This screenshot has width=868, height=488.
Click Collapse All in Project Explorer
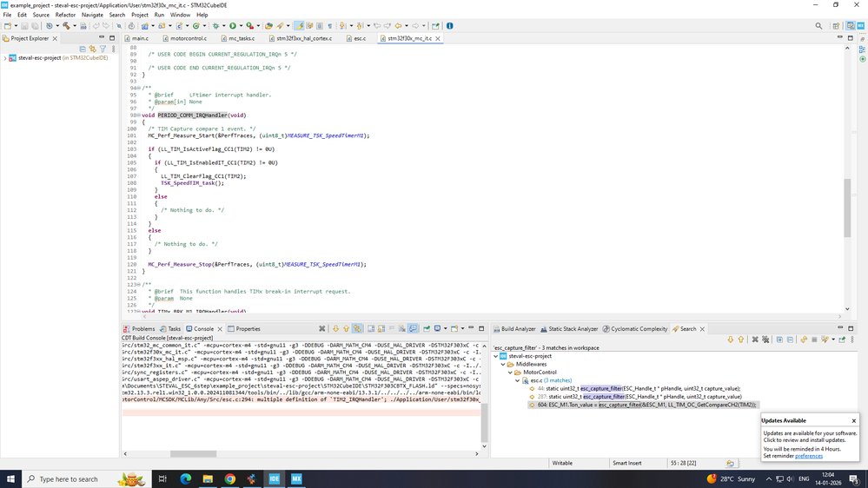(83, 49)
